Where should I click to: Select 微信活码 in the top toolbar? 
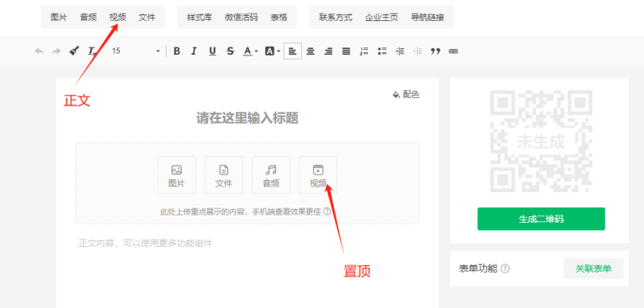point(241,17)
